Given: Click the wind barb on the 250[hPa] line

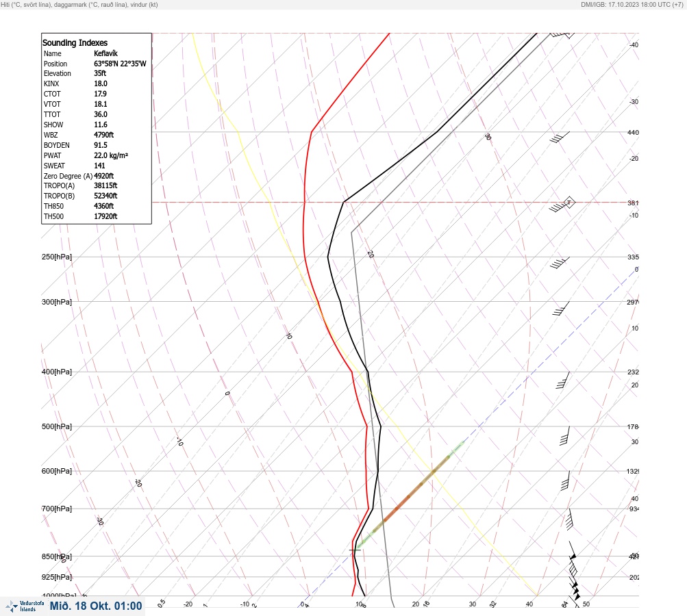Looking at the screenshot, I should click(560, 262).
